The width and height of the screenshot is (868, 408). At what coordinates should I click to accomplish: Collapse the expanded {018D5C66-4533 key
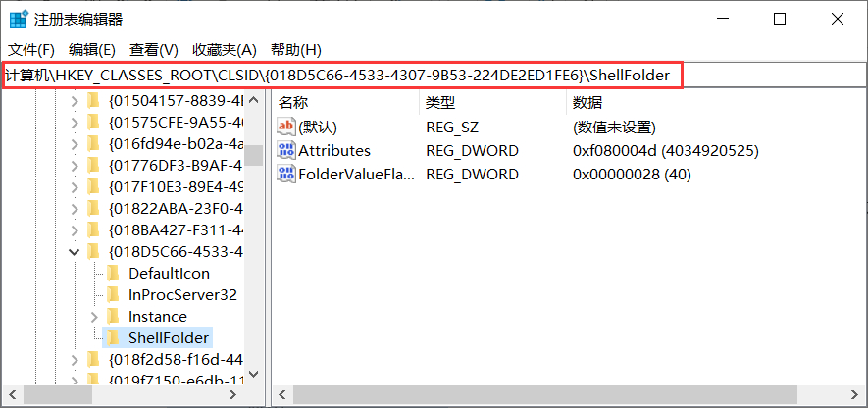(75, 251)
